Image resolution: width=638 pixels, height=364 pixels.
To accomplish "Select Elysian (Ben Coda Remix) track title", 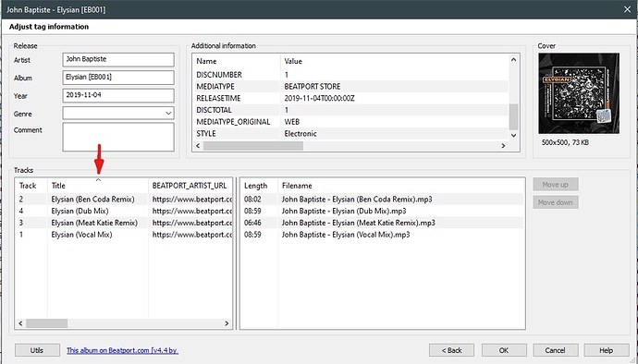I will [92, 200].
